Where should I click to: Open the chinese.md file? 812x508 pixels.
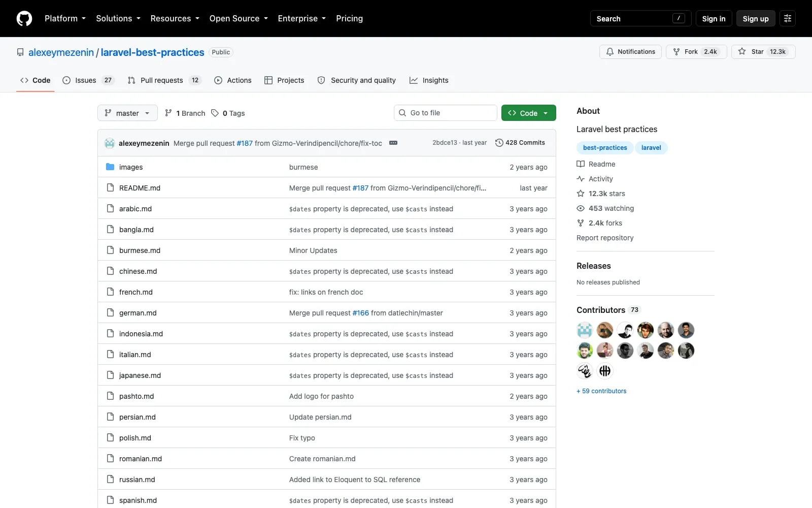138,271
